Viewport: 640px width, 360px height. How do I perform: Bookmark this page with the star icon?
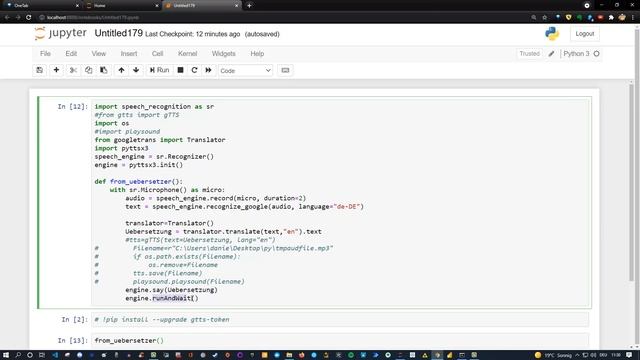click(x=544, y=18)
